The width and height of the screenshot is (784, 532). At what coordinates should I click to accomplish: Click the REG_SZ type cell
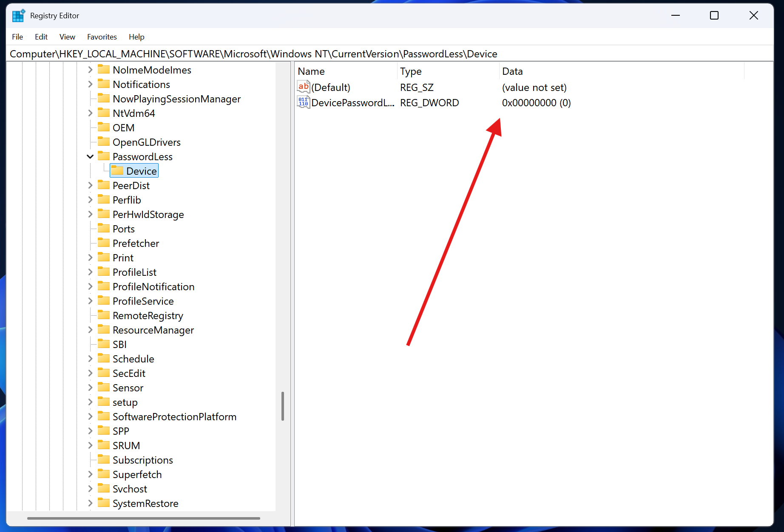[x=417, y=87]
